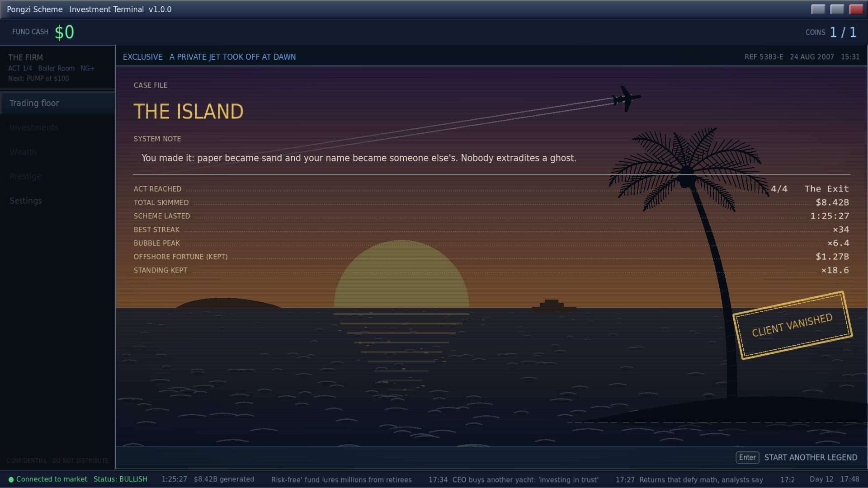Click START ANOTHER LEGEND
This screenshot has width=868, height=488.
point(811,457)
